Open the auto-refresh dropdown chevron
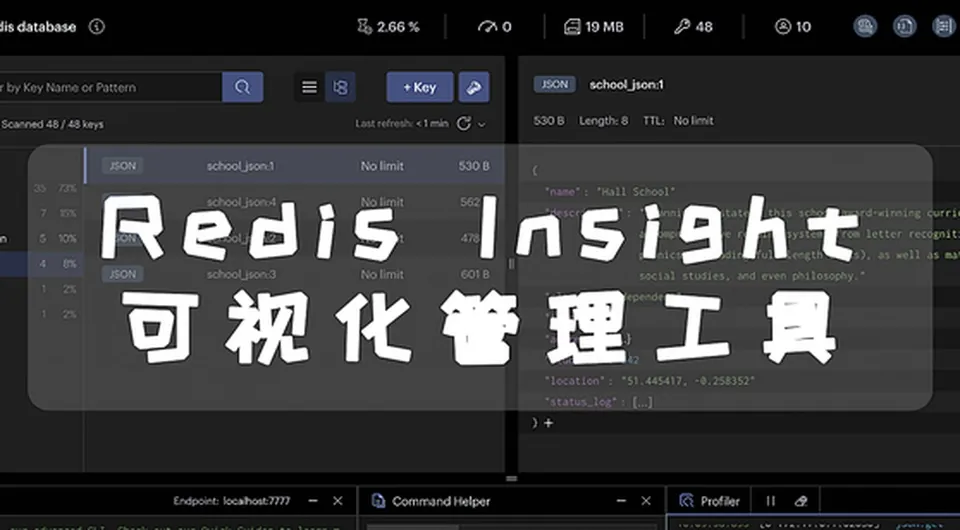Image resolution: width=960 pixels, height=530 pixels. (x=482, y=124)
